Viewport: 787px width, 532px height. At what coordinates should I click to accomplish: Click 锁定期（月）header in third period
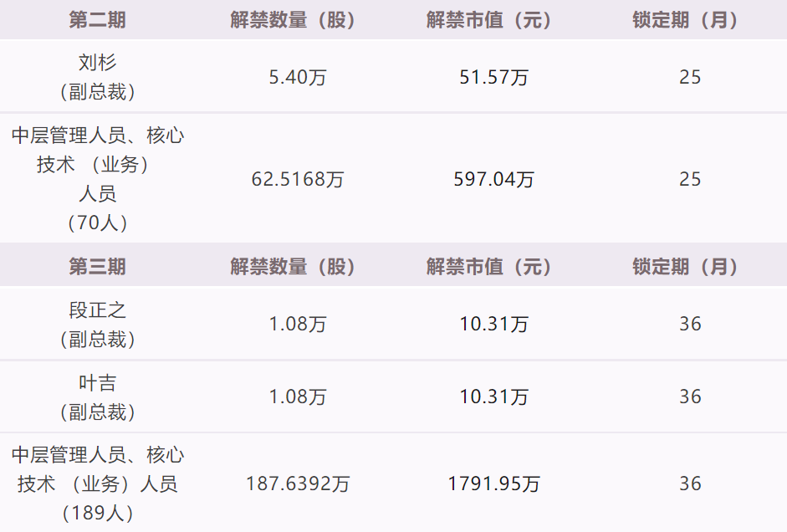[x=686, y=267]
